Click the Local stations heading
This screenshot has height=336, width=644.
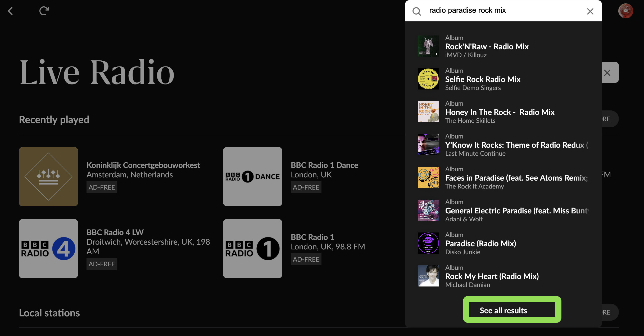point(49,313)
